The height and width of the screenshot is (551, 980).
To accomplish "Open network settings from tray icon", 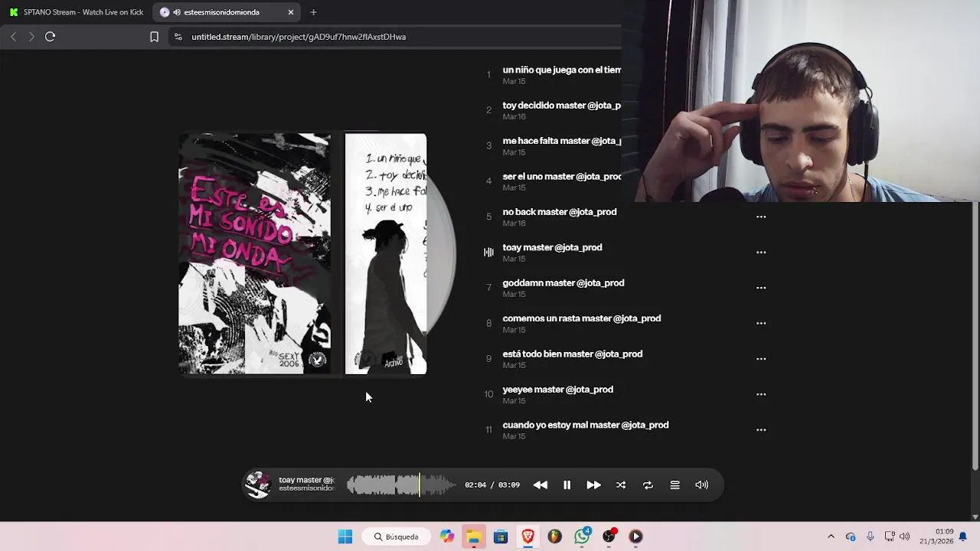I will (x=890, y=536).
